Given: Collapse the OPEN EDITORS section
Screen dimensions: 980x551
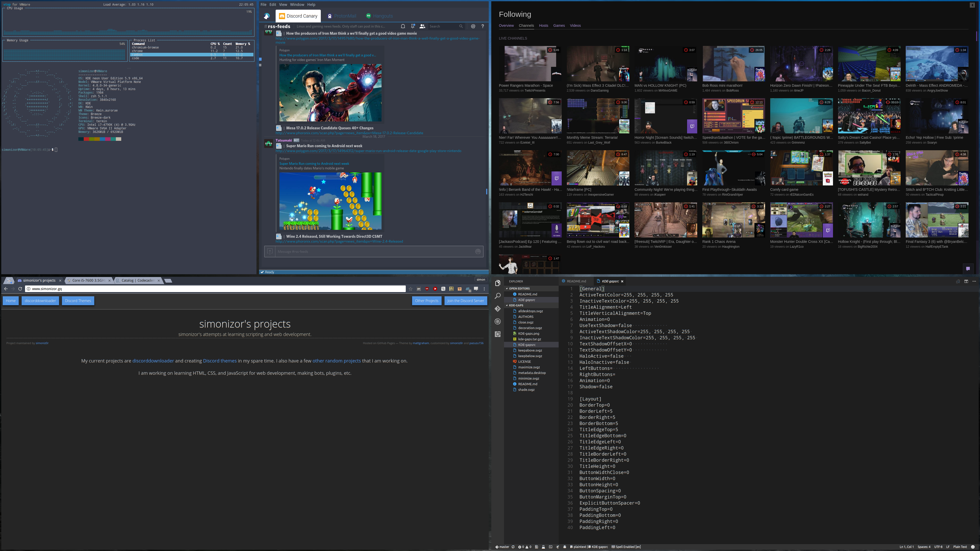Looking at the screenshot, I should click(519, 289).
